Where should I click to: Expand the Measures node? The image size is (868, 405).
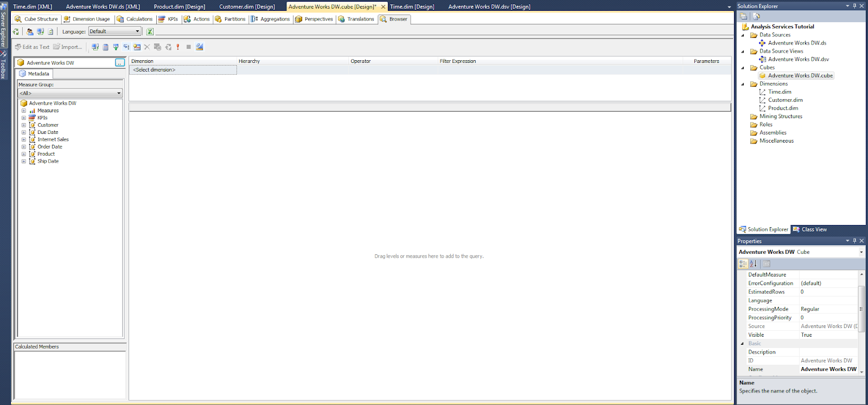pyautogui.click(x=24, y=111)
